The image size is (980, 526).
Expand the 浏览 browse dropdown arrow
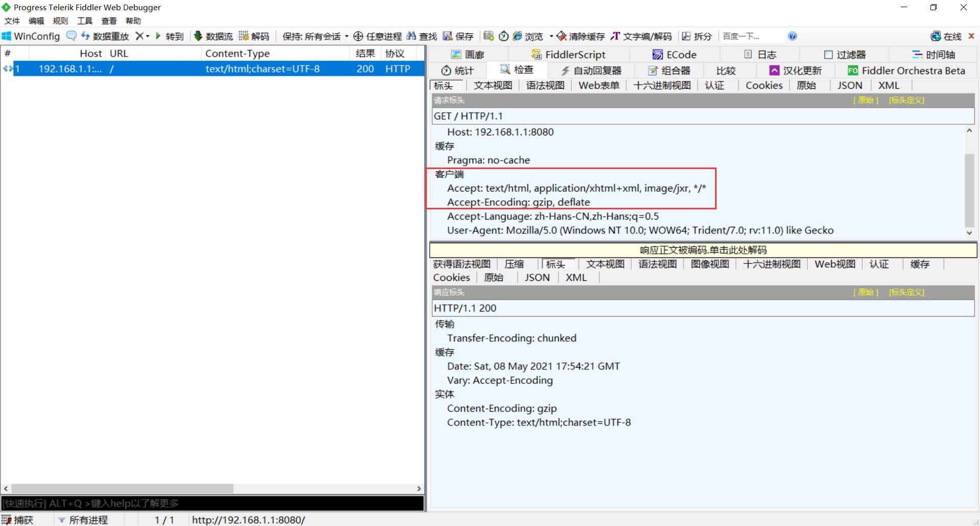[x=551, y=36]
